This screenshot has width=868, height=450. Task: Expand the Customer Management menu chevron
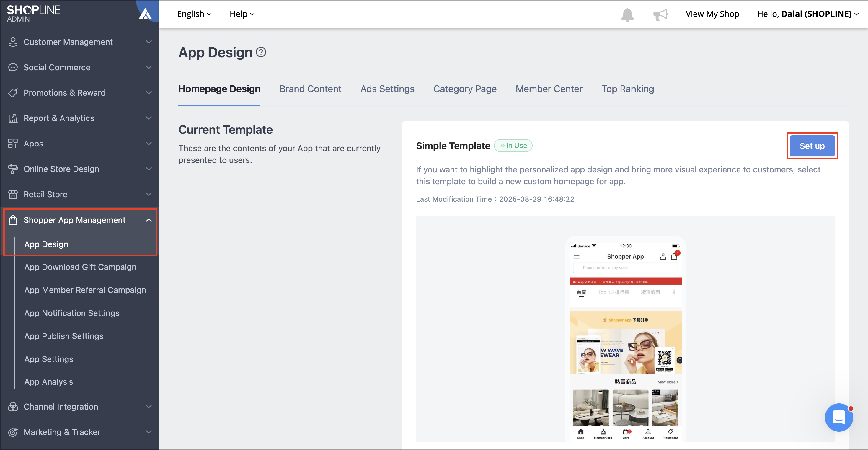[149, 42]
